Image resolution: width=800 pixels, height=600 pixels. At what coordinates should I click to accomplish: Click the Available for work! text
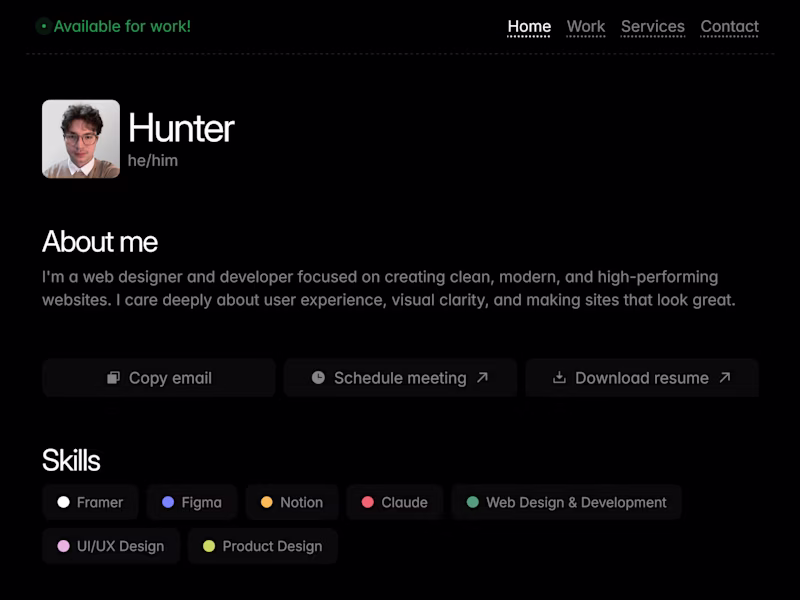(122, 27)
